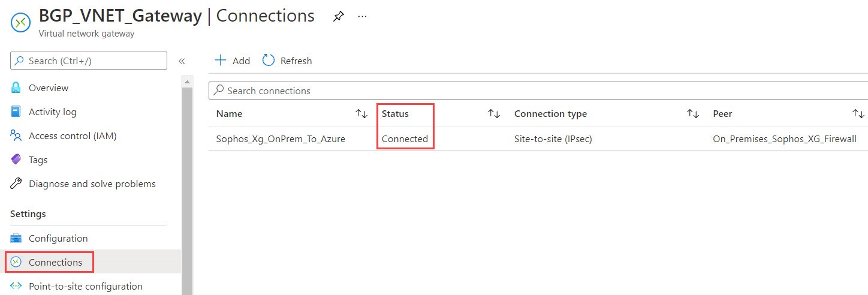This screenshot has width=868, height=295.
Task: Open Access control (IAM)
Action: [x=73, y=136]
